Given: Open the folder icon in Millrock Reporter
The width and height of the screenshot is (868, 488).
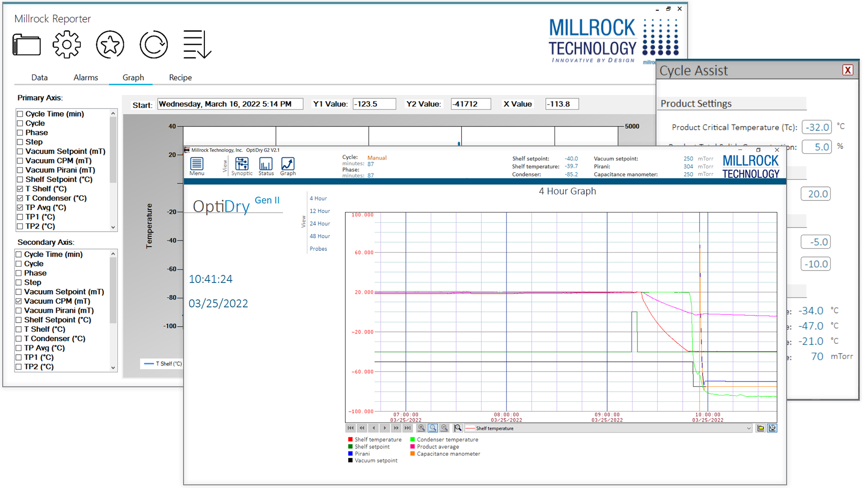Looking at the screenshot, I should click(26, 44).
